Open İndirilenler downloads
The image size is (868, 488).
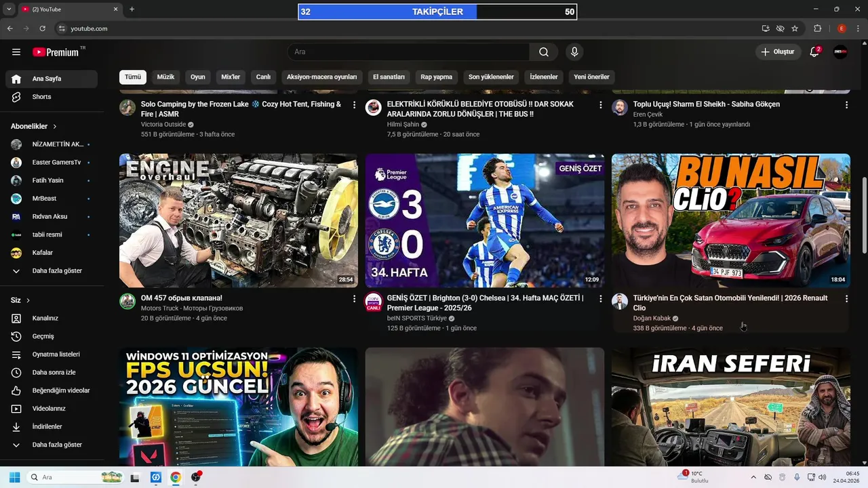point(52,426)
